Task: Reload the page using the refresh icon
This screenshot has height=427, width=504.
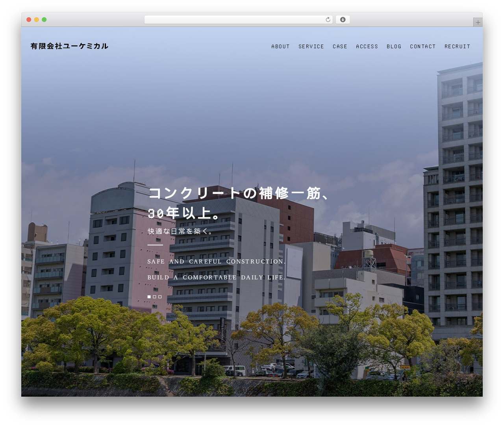Action: click(x=328, y=20)
